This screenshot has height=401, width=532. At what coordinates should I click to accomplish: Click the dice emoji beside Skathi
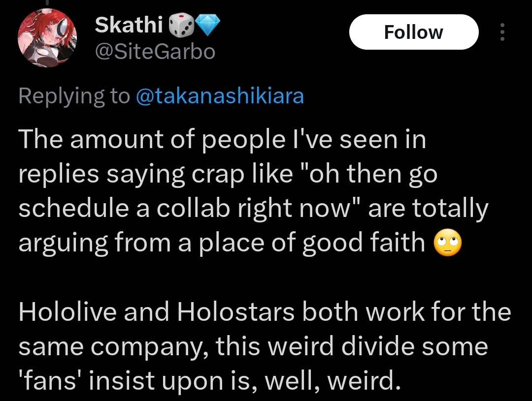coord(179,25)
